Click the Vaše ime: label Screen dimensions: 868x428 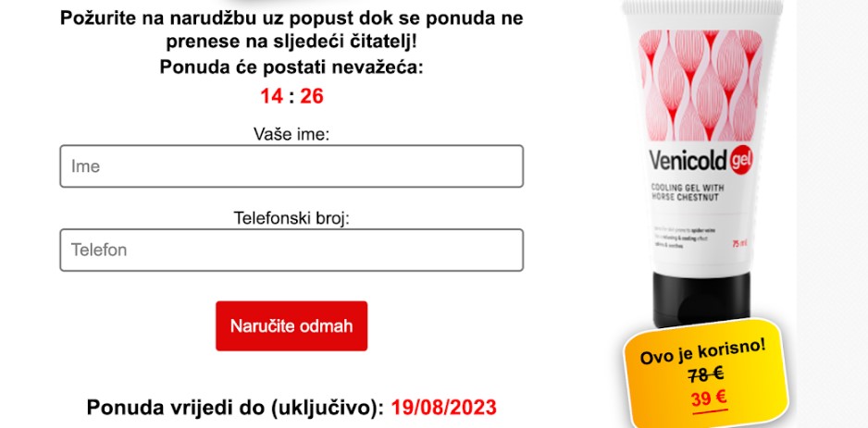pos(291,134)
